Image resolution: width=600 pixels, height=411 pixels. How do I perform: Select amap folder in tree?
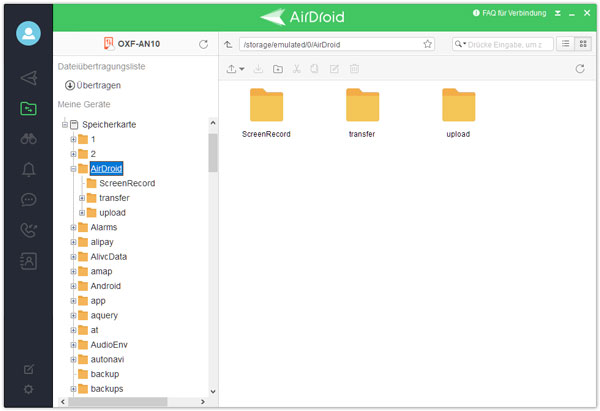tap(101, 271)
